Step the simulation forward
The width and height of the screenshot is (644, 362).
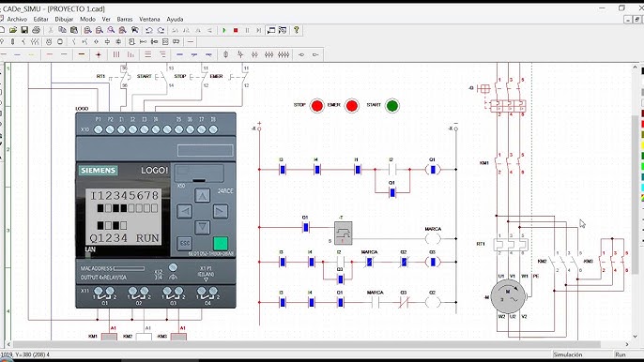258,30
